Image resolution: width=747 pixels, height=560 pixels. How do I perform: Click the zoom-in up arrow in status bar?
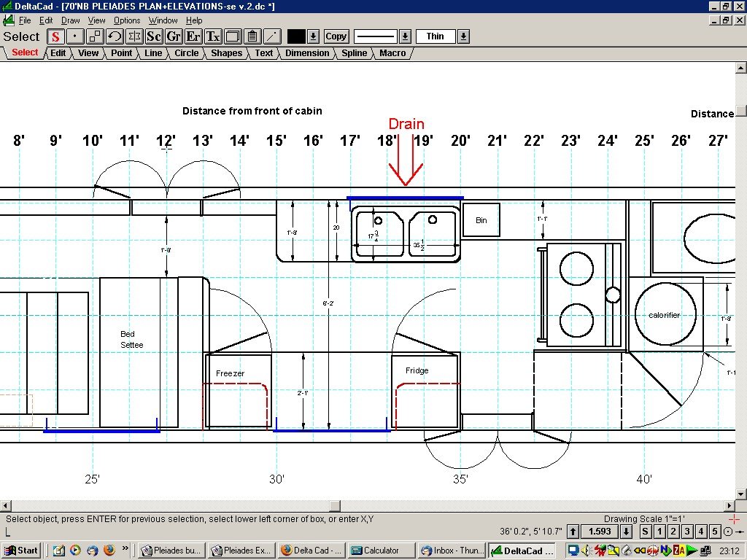(x=573, y=532)
